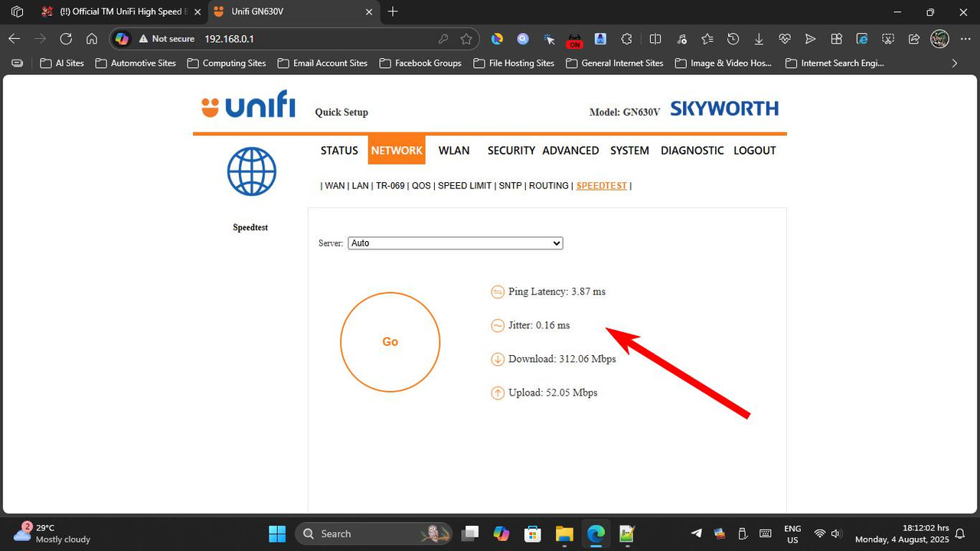Open the Computing Sites bookmarks folder
Image resolution: width=980 pixels, height=551 pixels.
tap(227, 64)
